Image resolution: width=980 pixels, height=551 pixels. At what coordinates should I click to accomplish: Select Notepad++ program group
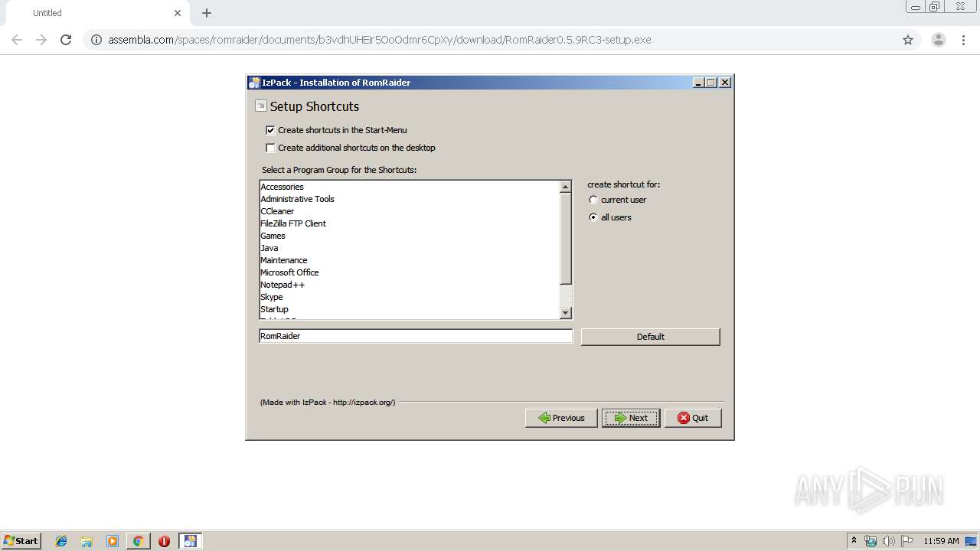[410, 285]
